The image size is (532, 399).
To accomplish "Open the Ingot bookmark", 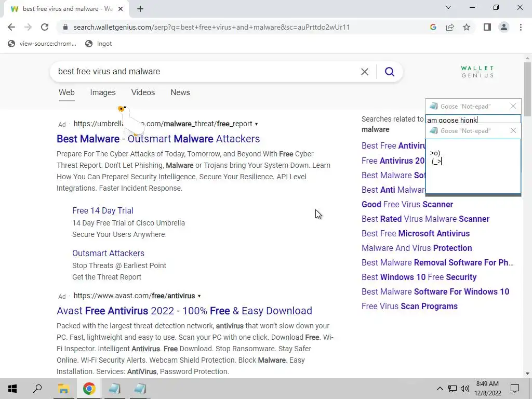I will (99, 44).
